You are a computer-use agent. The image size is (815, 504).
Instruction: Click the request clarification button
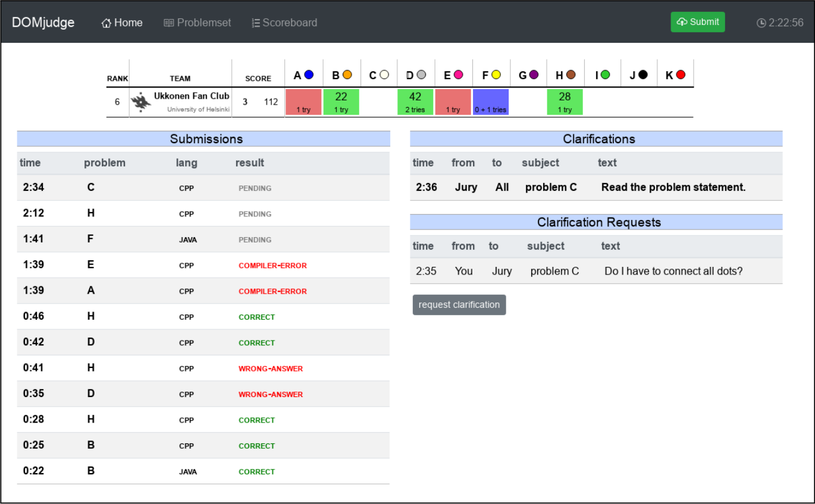coord(459,305)
